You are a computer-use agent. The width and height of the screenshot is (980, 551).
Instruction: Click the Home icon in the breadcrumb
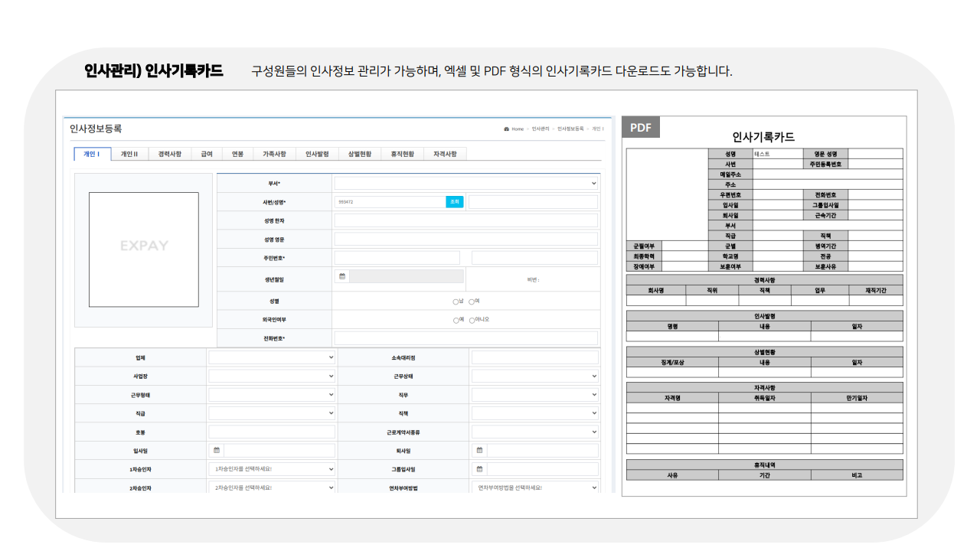505,130
